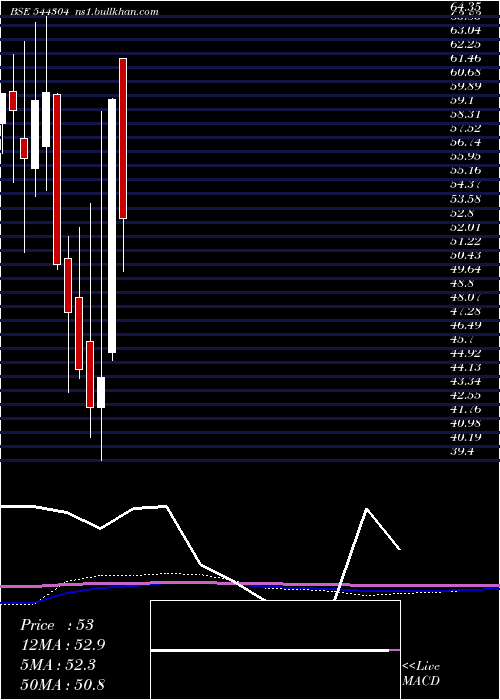Click the long red candle falling from 59

click(x=57, y=179)
